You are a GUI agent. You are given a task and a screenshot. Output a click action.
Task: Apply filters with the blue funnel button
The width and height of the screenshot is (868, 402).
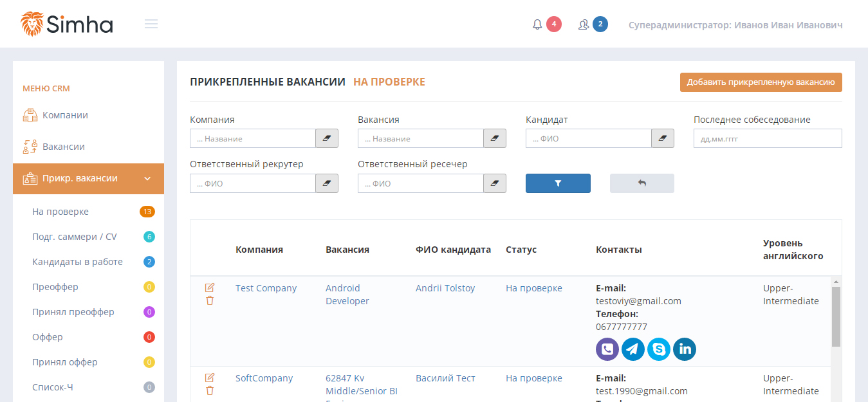pyautogui.click(x=557, y=183)
